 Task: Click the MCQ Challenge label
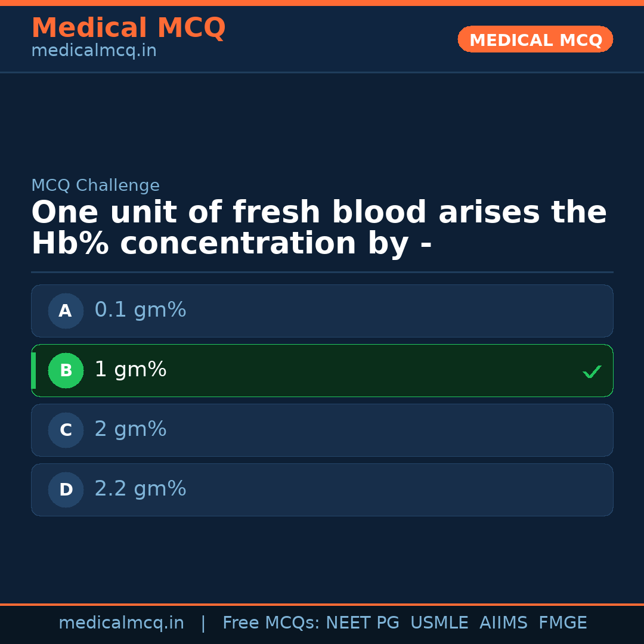[x=95, y=185]
